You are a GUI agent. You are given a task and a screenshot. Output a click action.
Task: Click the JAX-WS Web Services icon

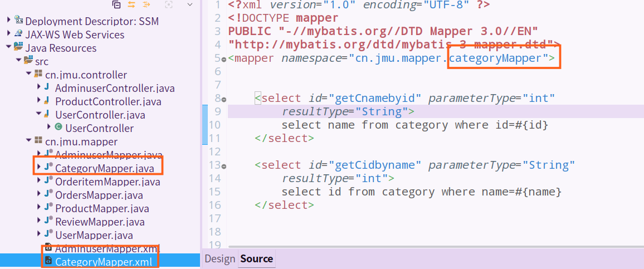click(x=19, y=33)
